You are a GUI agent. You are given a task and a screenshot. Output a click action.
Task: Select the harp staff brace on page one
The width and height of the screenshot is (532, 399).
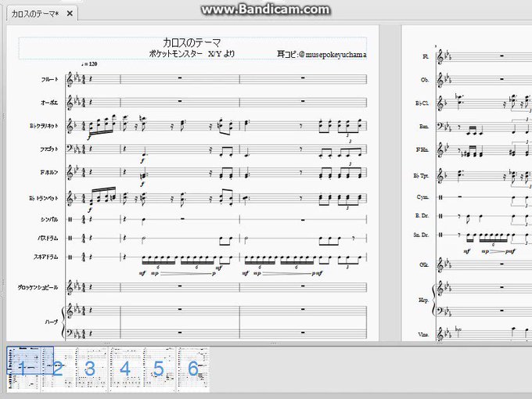pyautogui.click(x=63, y=322)
